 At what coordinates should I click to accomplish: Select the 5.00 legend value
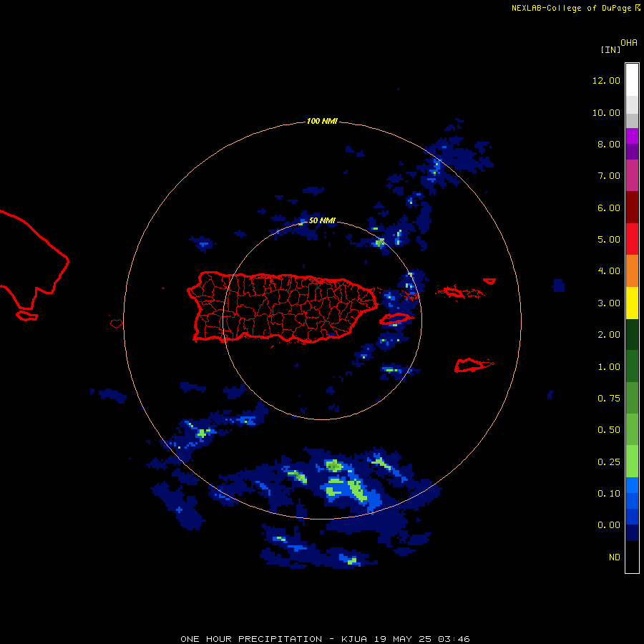coord(609,240)
